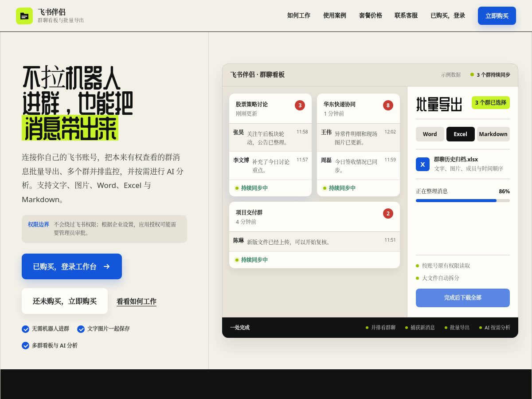532x399 pixels.
Task: Go to 套餐价格 nav item
Action: tap(371, 16)
